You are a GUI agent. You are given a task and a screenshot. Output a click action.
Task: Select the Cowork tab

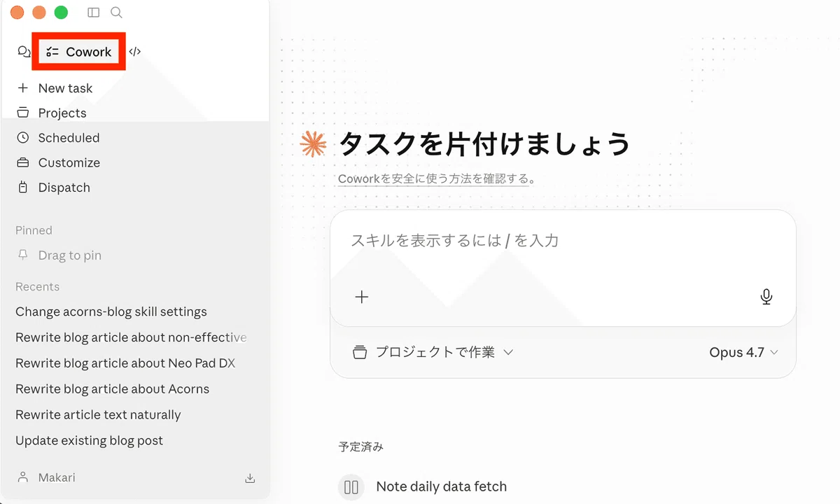click(79, 52)
